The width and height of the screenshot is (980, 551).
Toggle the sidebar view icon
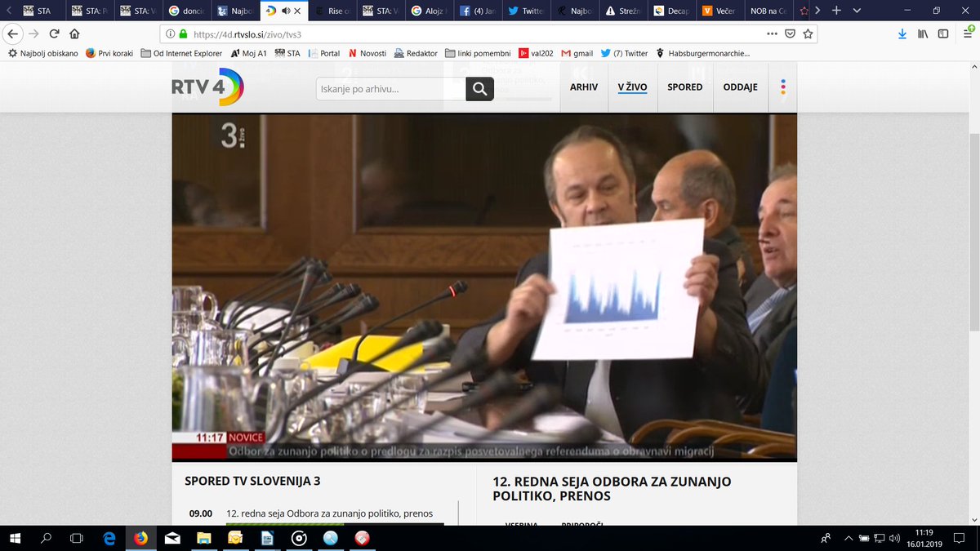tap(943, 33)
